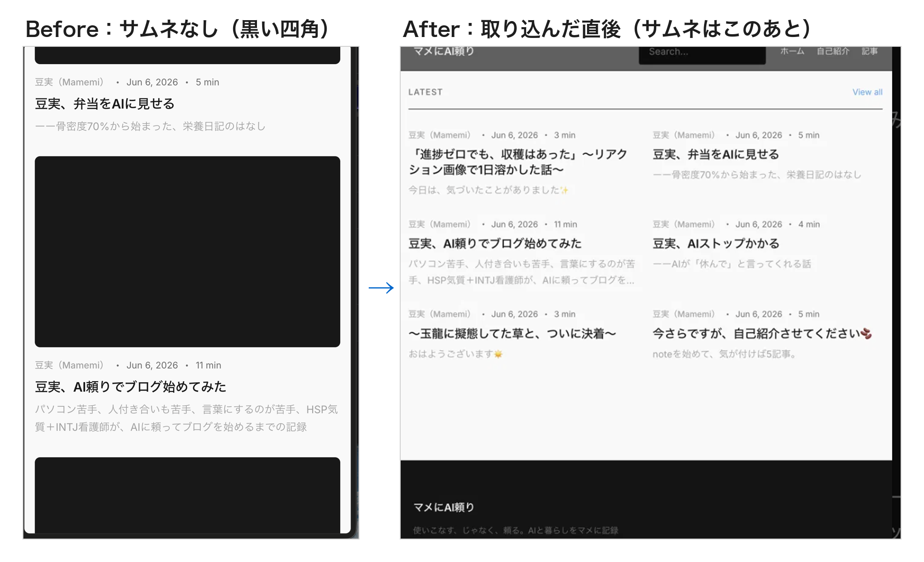
Task: Click excerpt 骨密度70%から始まった in Before panel
Action: (150, 126)
